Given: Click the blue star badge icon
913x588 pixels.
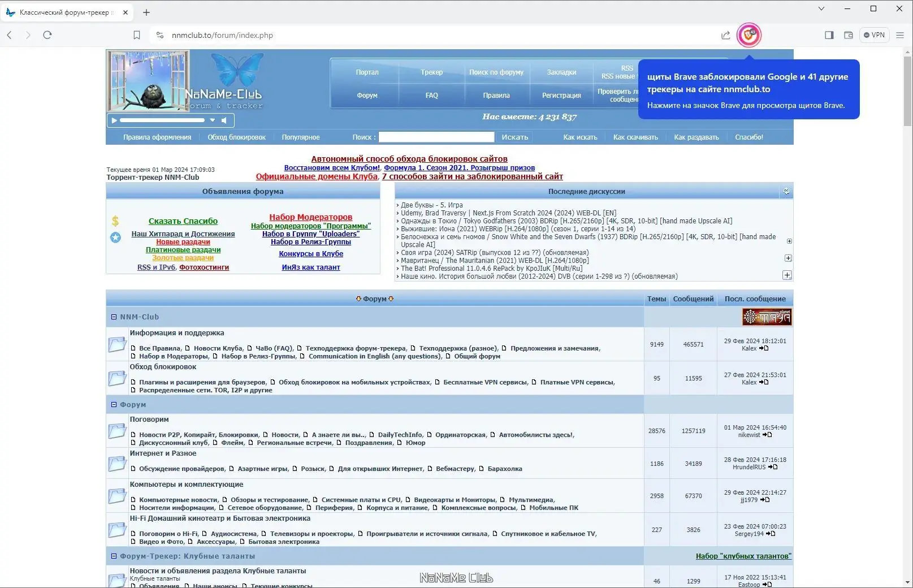Looking at the screenshot, I should [115, 237].
